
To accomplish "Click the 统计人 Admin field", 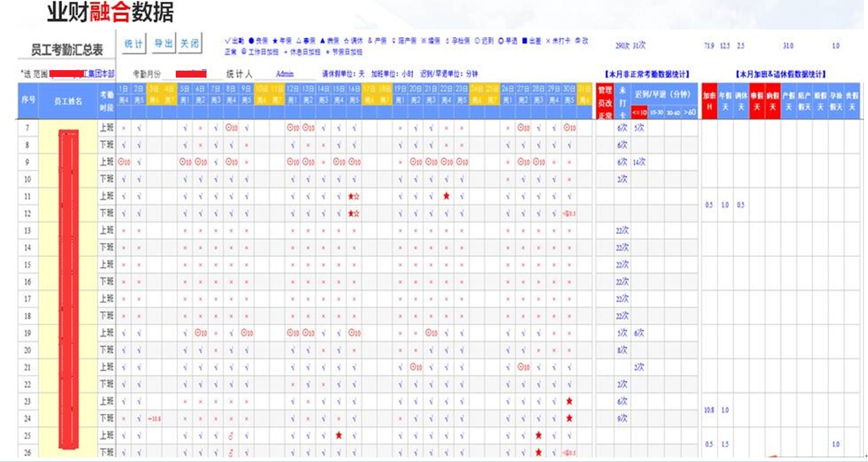I will click(284, 74).
